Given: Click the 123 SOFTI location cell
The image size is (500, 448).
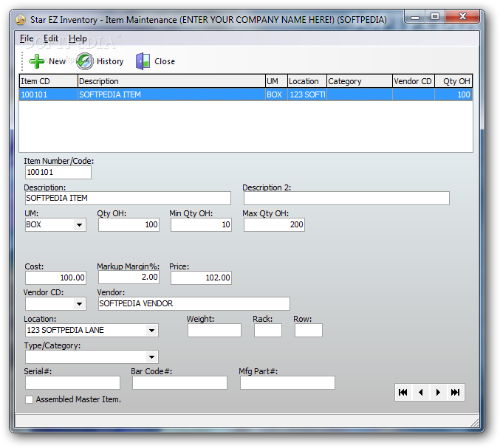Looking at the screenshot, I should tap(307, 94).
